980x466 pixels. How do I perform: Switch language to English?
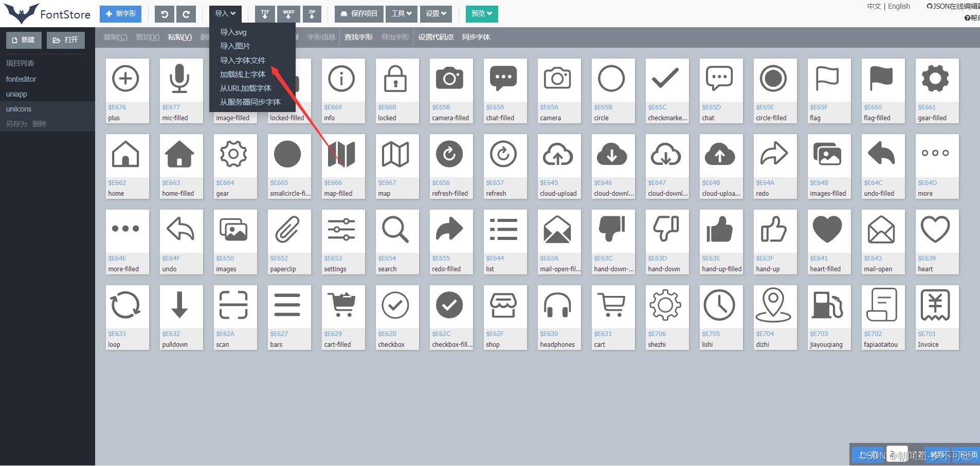click(x=899, y=6)
